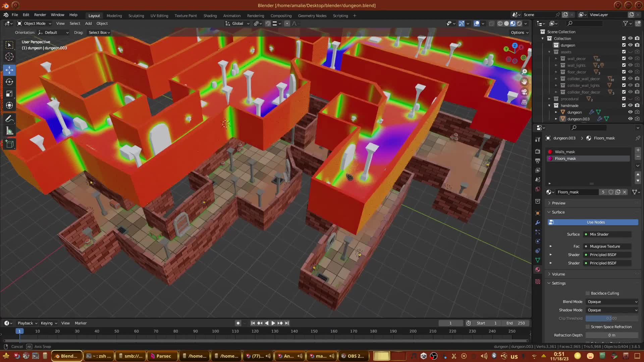Screen dimensions: 644x362
Task: Switch to rendered viewport shading
Action: (519, 23)
